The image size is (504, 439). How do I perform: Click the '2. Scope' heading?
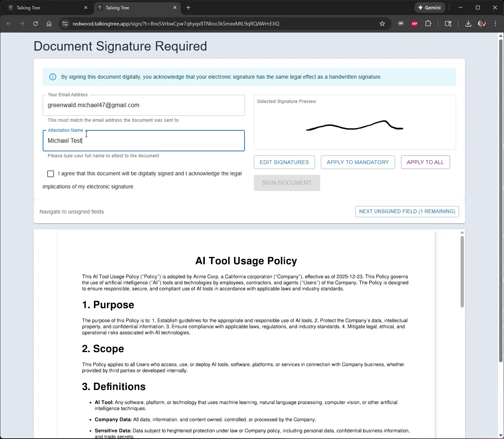coord(103,349)
